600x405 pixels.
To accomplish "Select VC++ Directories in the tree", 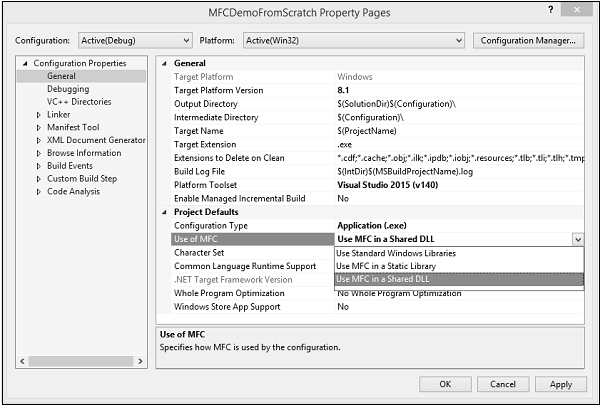I will click(x=79, y=102).
